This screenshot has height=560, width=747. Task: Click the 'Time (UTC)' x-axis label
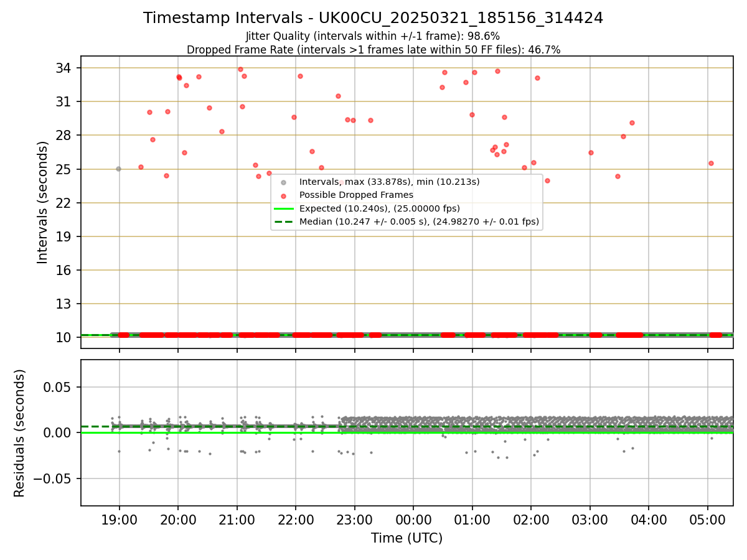click(406, 538)
